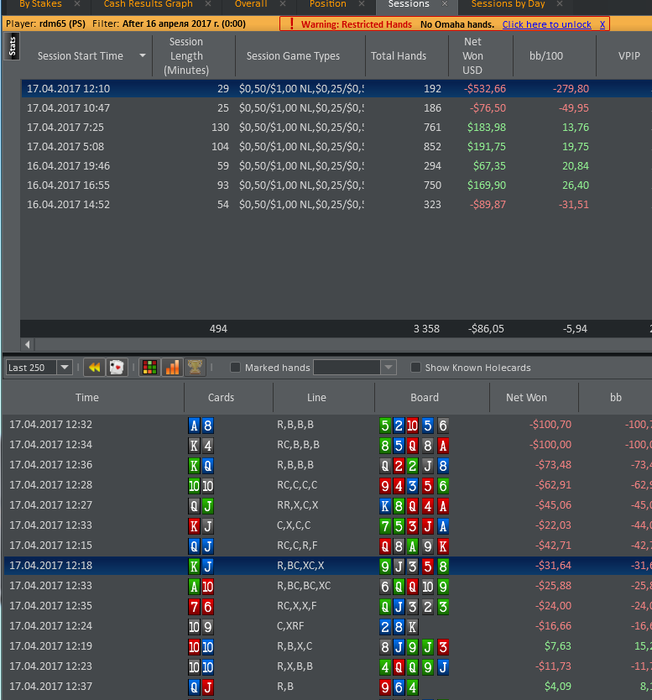This screenshot has width=652, height=700.
Task: Open the colored grid matrix icon
Action: (150, 368)
